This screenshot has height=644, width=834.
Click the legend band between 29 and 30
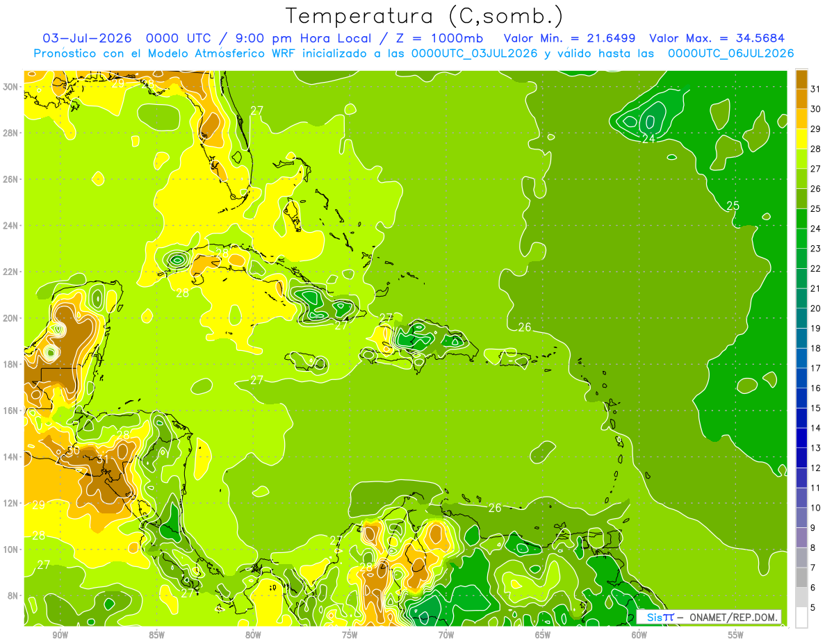click(x=801, y=118)
